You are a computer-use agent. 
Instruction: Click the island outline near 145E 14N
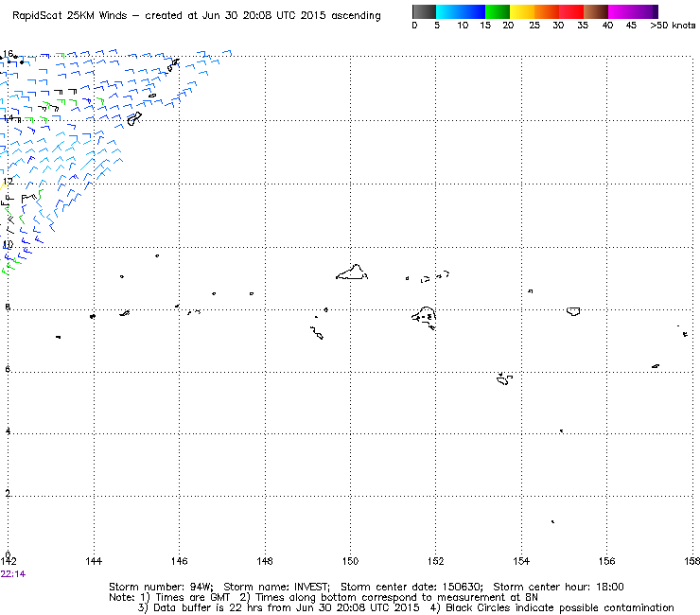(x=134, y=119)
